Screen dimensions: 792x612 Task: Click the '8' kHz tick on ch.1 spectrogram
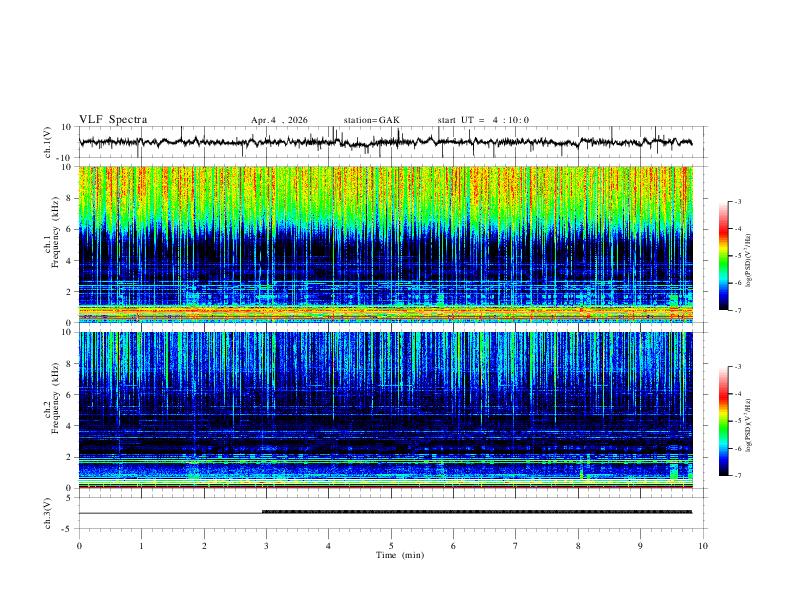click(69, 198)
